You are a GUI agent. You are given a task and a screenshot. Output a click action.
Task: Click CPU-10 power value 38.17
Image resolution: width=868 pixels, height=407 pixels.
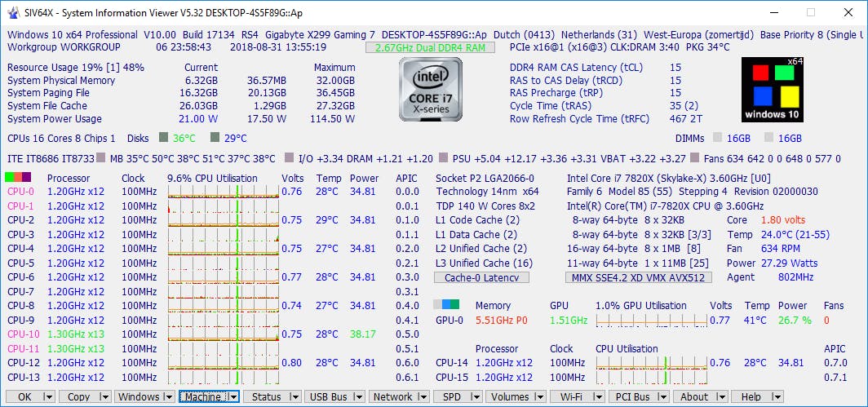(362, 334)
